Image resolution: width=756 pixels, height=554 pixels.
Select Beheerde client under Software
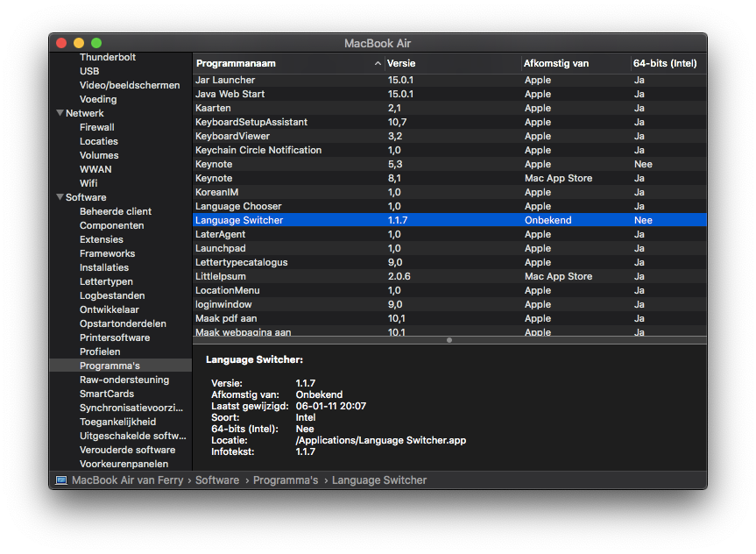point(116,211)
